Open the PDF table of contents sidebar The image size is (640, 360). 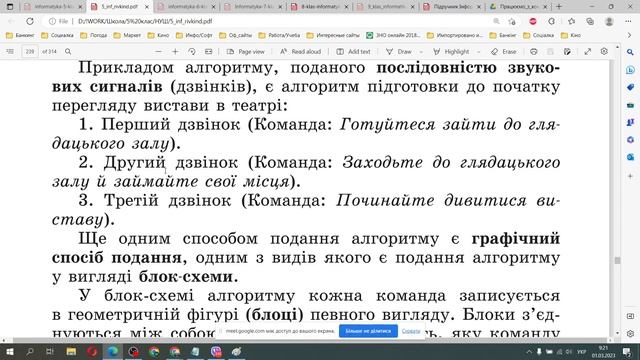tap(10, 52)
